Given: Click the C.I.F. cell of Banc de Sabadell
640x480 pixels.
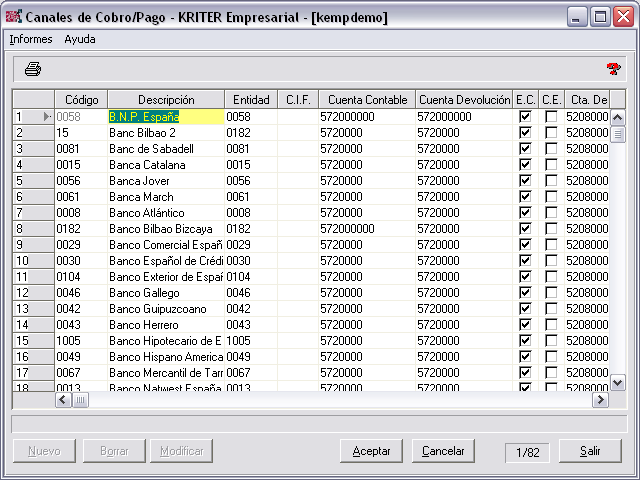Looking at the screenshot, I should (x=298, y=149).
